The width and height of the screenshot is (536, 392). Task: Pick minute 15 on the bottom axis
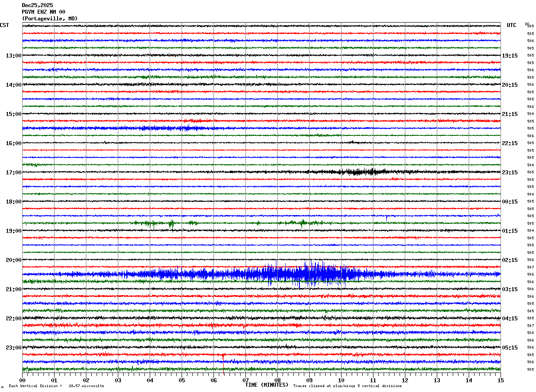[x=501, y=380]
